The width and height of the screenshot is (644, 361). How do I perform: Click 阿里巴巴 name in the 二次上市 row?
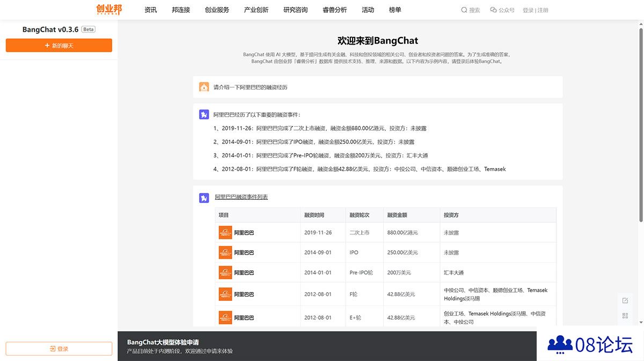coord(244,233)
